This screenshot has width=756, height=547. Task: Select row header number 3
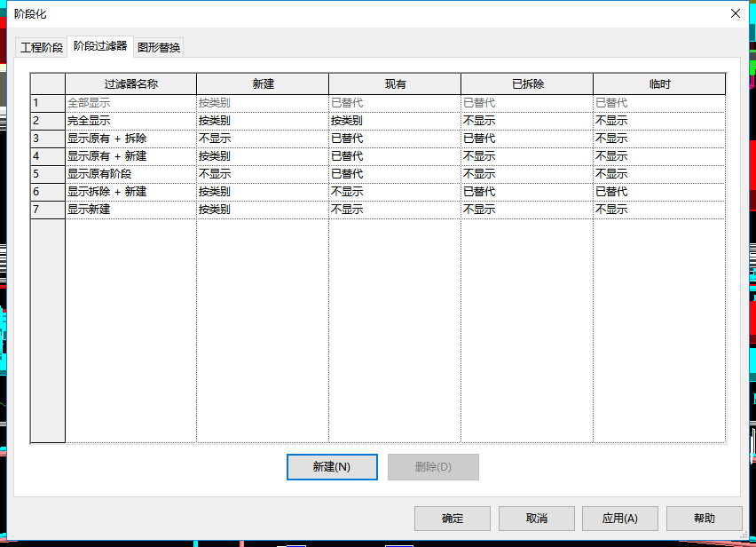[x=48, y=139]
